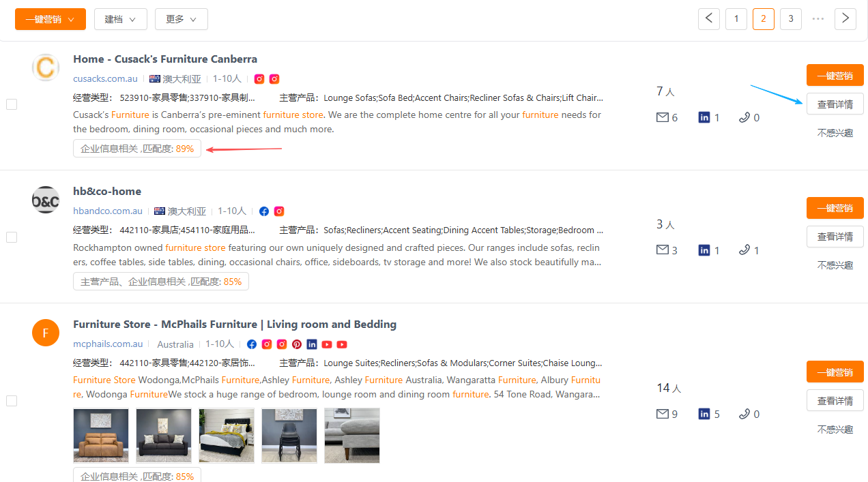The width and height of the screenshot is (868, 482).
Task: Open title Home - Cusack's Furniture Canberra
Action: 165,59
